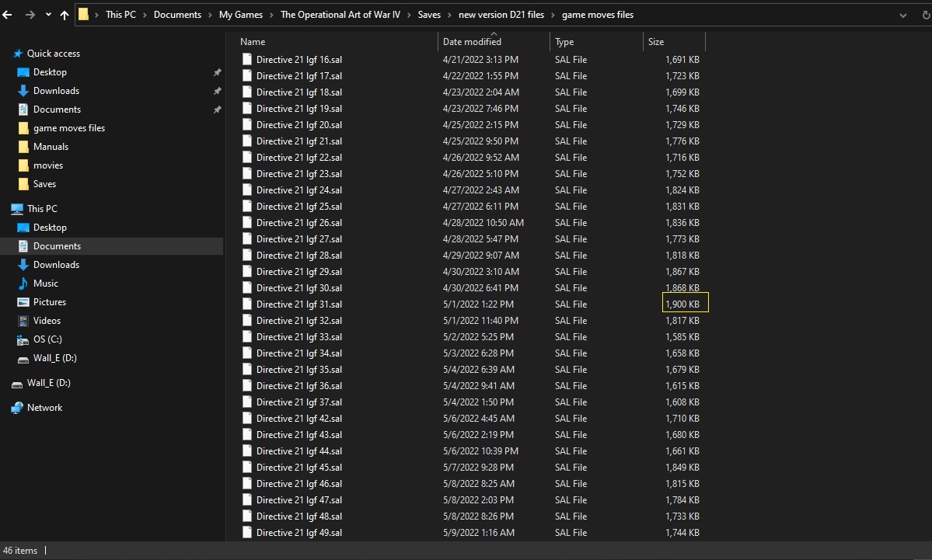Click file icon of 'Directive 21 lgf 49.sal'
Screen dimensions: 932x560
tap(246, 533)
